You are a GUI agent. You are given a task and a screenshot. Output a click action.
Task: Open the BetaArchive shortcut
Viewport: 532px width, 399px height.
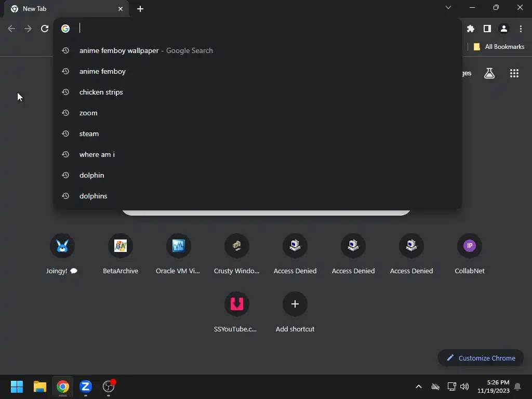(x=121, y=255)
